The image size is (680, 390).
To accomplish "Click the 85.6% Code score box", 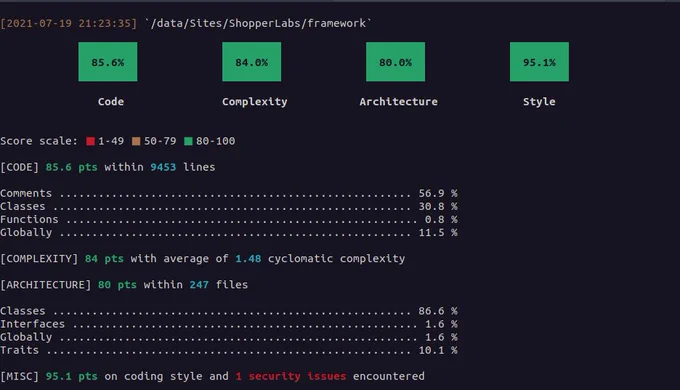I will [108, 62].
